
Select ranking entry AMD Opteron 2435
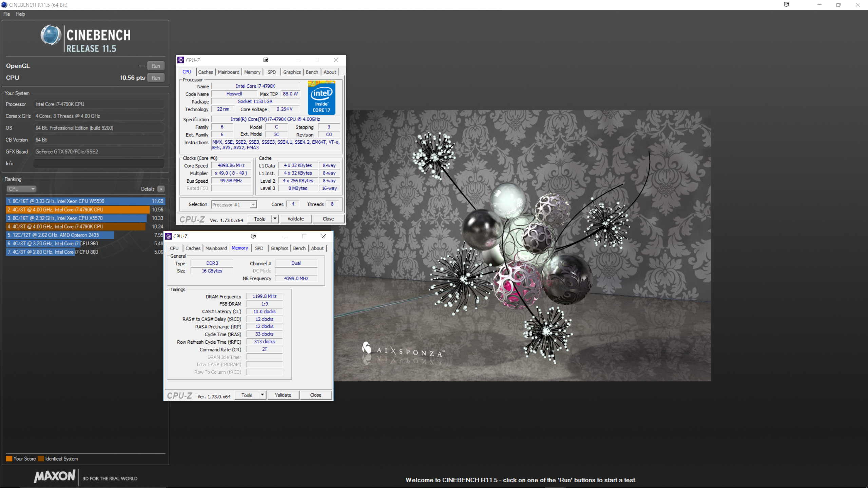click(x=85, y=235)
